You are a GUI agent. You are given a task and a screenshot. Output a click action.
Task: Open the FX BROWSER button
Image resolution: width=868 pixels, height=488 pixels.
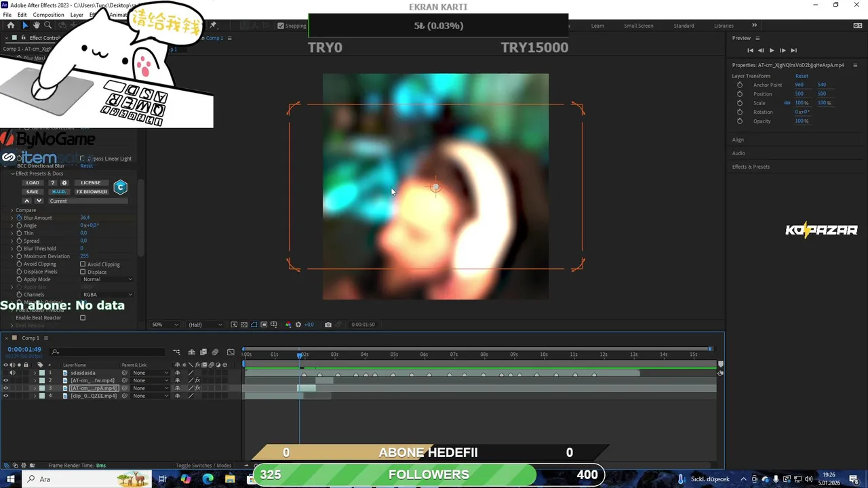click(x=92, y=192)
